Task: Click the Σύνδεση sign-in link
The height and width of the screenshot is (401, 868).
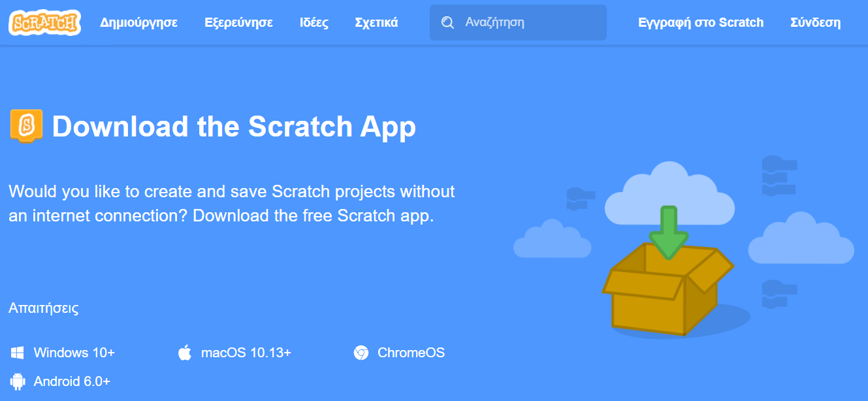Action: point(815,23)
